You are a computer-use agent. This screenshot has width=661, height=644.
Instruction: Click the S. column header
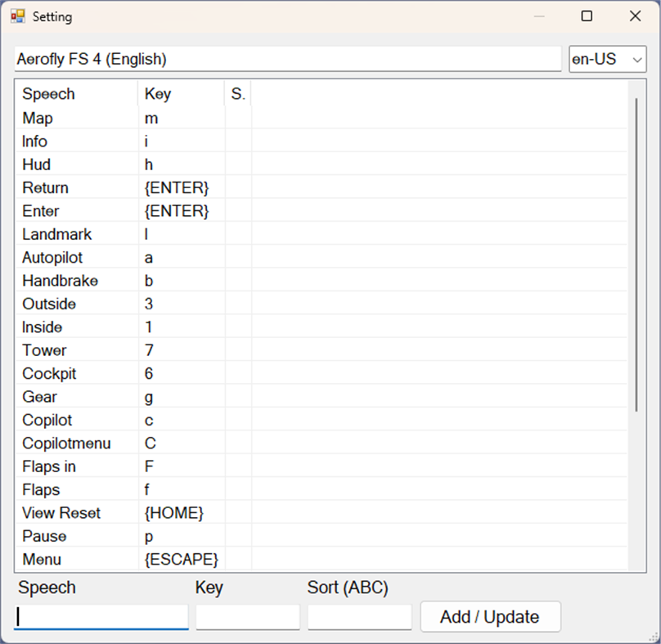click(238, 93)
